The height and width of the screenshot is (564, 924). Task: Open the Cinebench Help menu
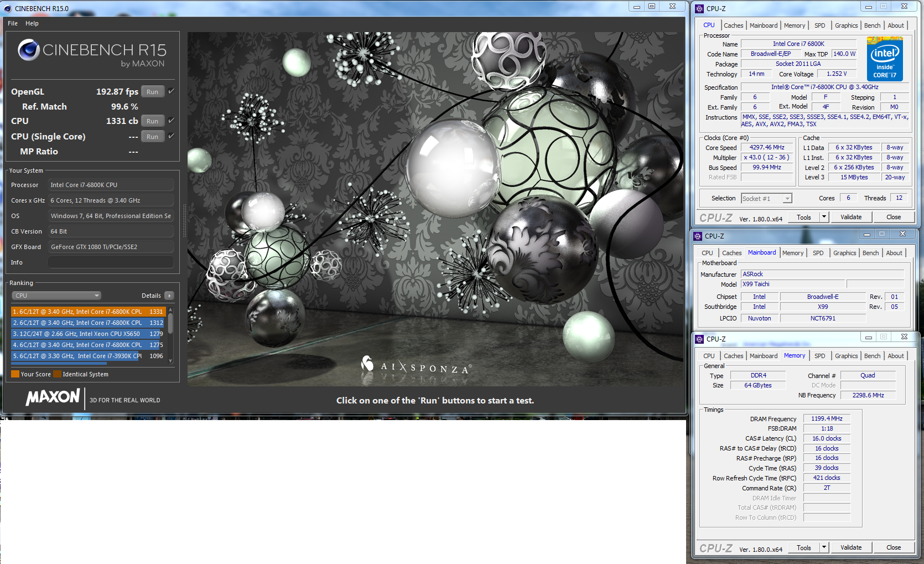[x=32, y=23]
